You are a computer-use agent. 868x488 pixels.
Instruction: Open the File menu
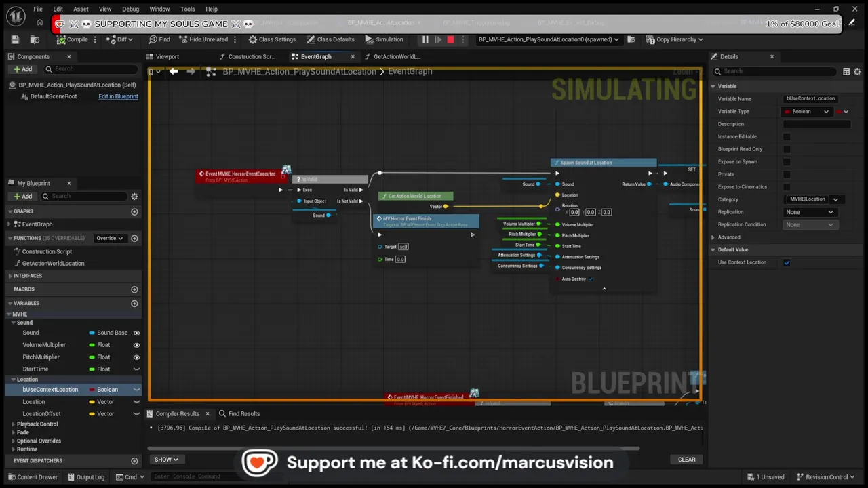click(38, 9)
